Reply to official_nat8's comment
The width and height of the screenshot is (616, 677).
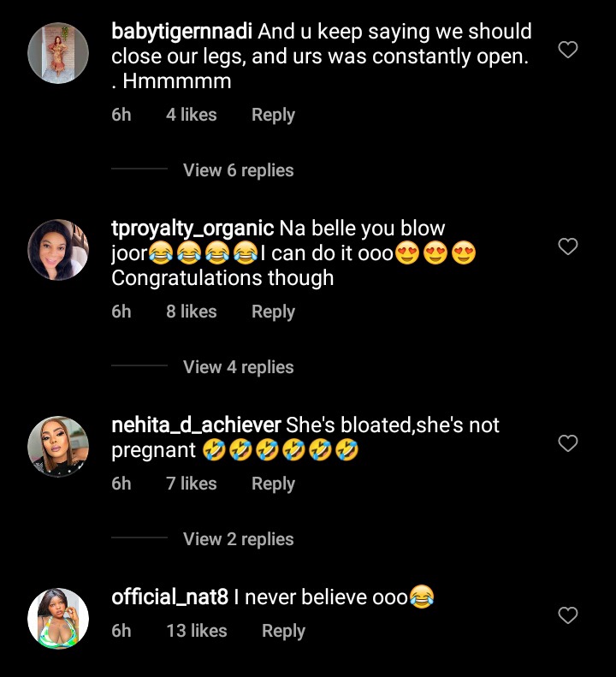click(283, 631)
